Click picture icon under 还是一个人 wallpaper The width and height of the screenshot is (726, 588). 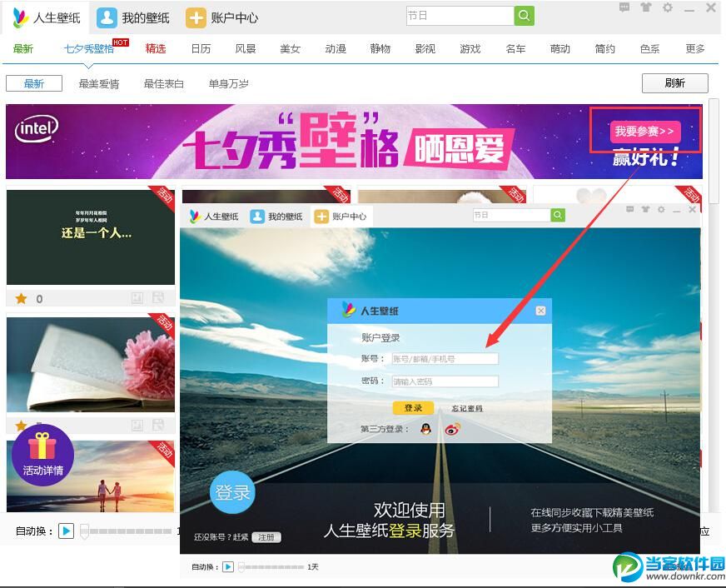click(x=137, y=298)
